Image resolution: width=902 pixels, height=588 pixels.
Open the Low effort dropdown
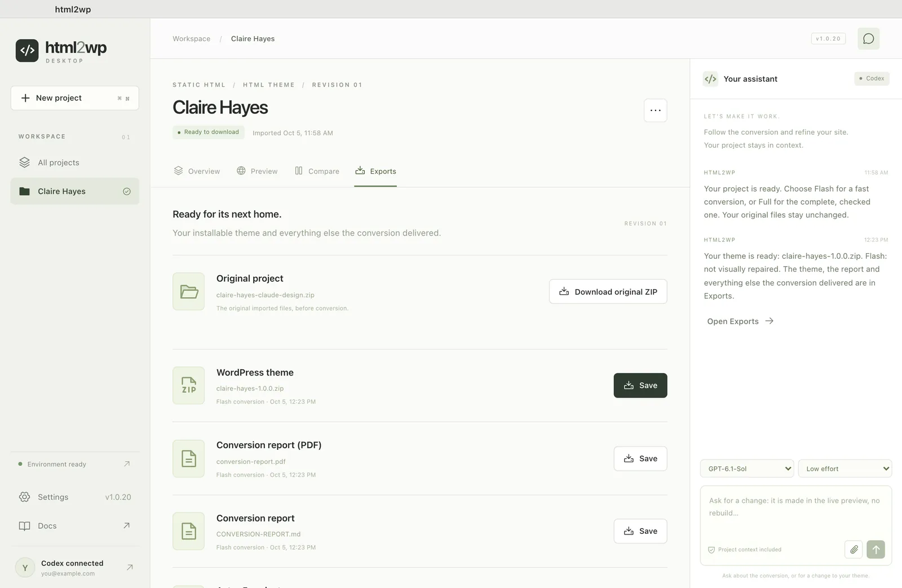coord(845,468)
